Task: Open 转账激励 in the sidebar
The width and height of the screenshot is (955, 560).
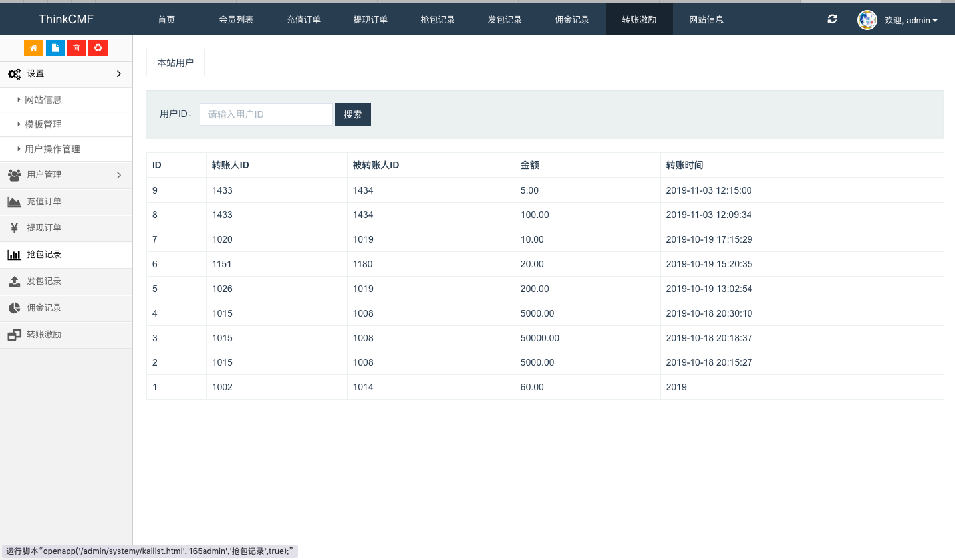Action: 44,335
